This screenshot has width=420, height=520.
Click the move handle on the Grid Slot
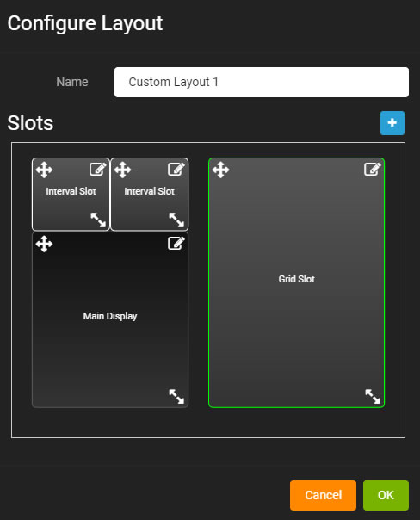click(x=221, y=170)
